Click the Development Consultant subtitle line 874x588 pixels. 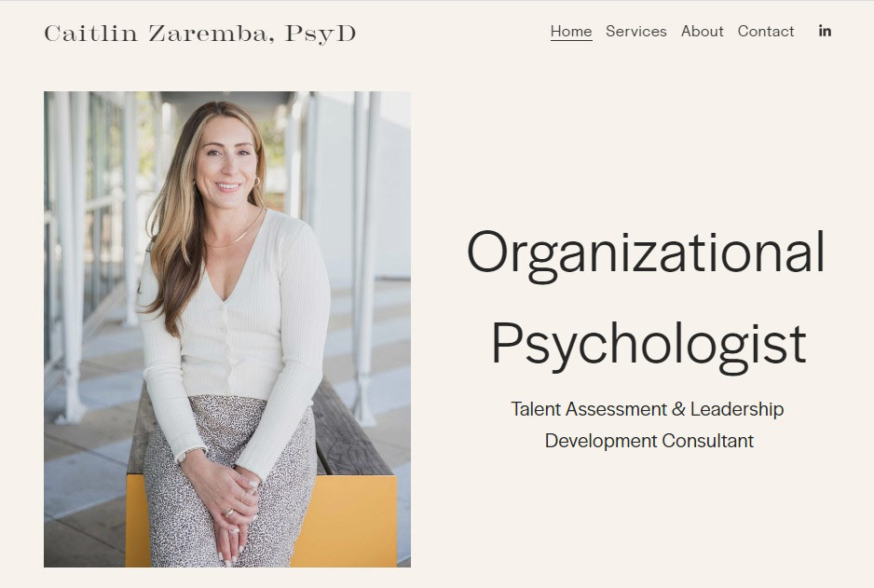coord(649,441)
